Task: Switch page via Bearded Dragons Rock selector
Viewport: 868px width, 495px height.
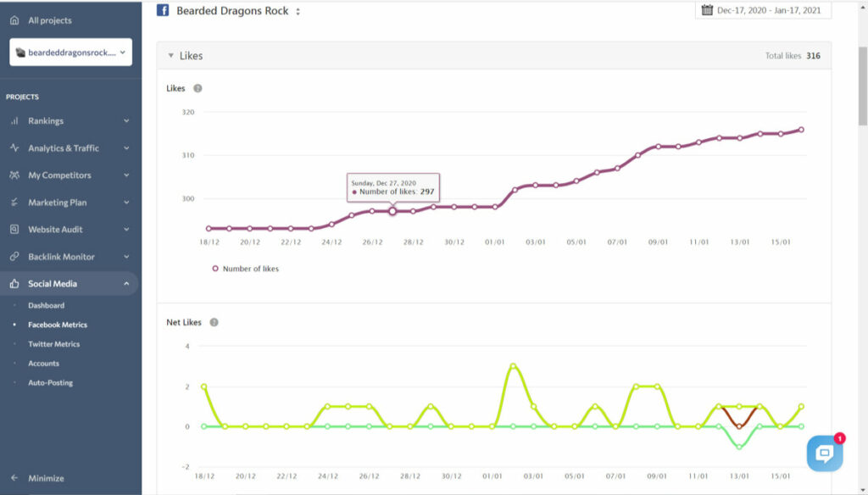Action: (298, 11)
